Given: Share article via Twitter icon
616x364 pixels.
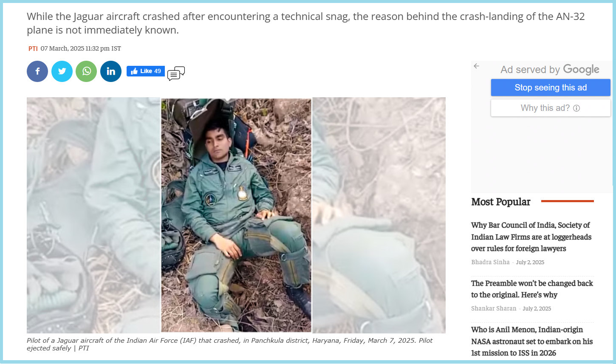Looking at the screenshot, I should [x=62, y=71].
